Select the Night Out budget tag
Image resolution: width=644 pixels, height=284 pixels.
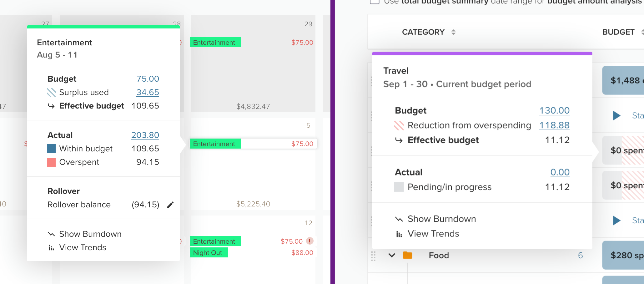[209, 252]
